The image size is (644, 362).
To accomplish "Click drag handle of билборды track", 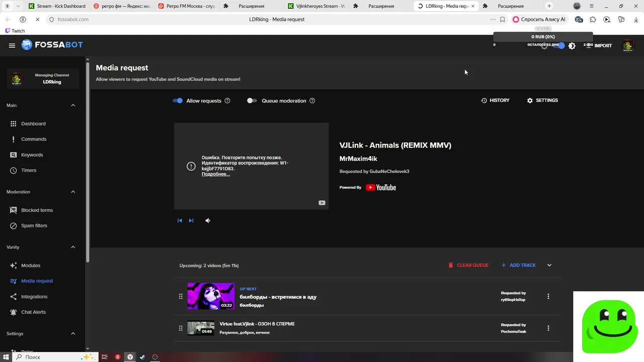I will click(181, 297).
